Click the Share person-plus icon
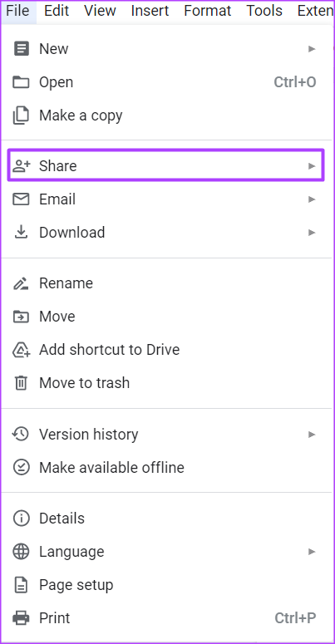 tap(21, 166)
